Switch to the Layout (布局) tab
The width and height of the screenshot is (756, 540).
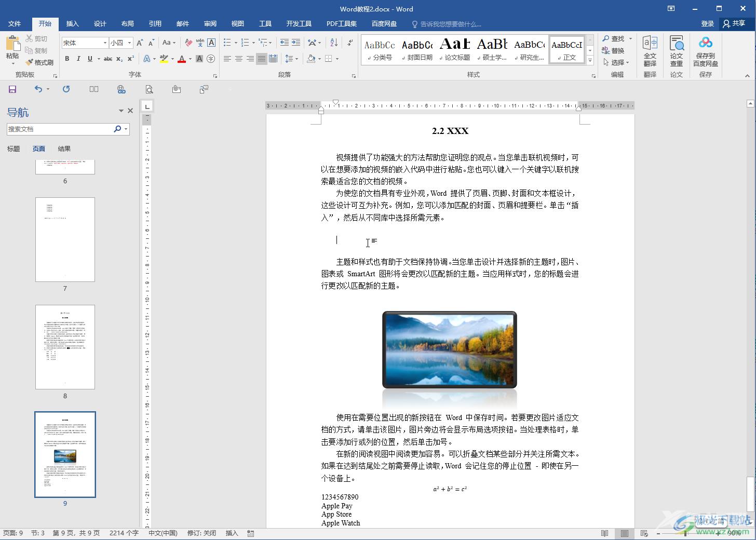point(127,24)
